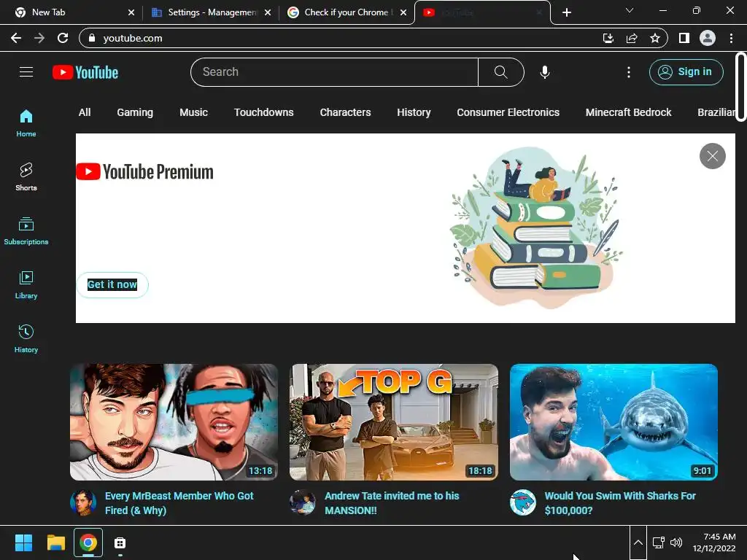The height and width of the screenshot is (560, 747).
Task: Click Get it now button
Action: tap(112, 285)
